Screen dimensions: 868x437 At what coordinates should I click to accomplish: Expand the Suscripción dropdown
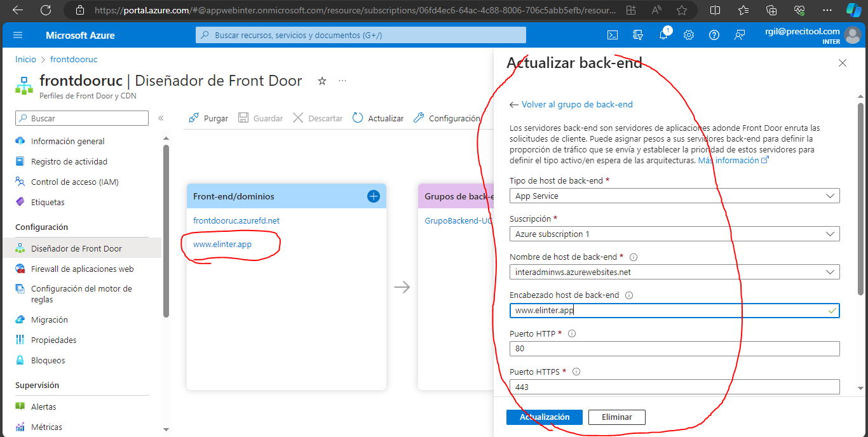tap(675, 234)
